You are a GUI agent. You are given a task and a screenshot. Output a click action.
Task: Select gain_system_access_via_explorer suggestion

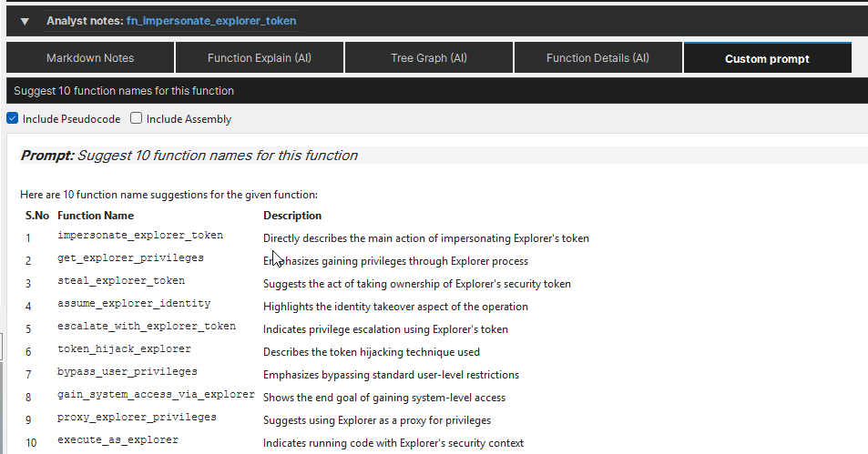[156, 394]
